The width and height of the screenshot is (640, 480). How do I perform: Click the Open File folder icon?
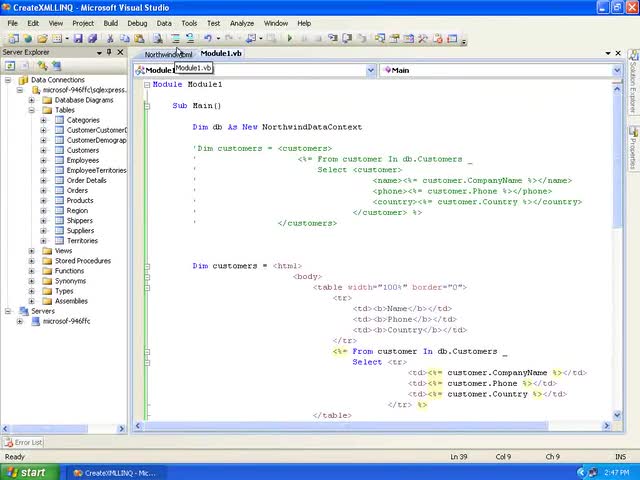pyautogui.click(x=42, y=39)
